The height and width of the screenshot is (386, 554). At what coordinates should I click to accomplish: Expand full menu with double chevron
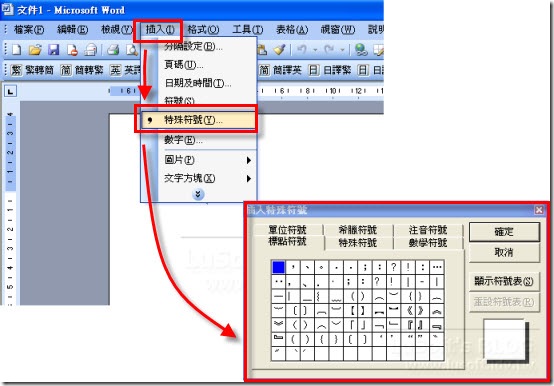coord(198,194)
